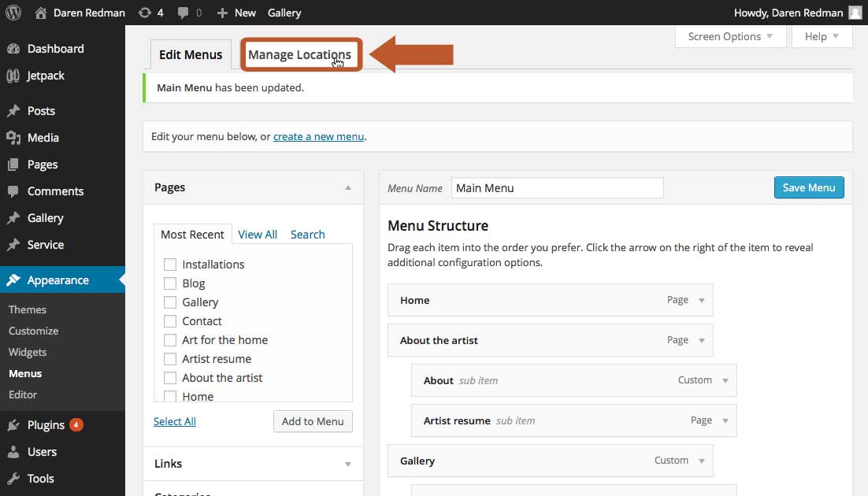Switch to the Manage Locations tab
The width and height of the screenshot is (868, 496).
[x=299, y=55]
